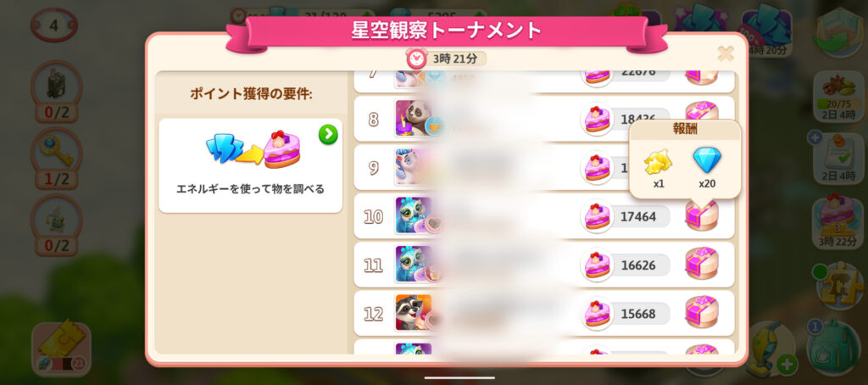
Task: Tap the green backpack inventory icon
Action: pyautogui.click(x=833, y=346)
